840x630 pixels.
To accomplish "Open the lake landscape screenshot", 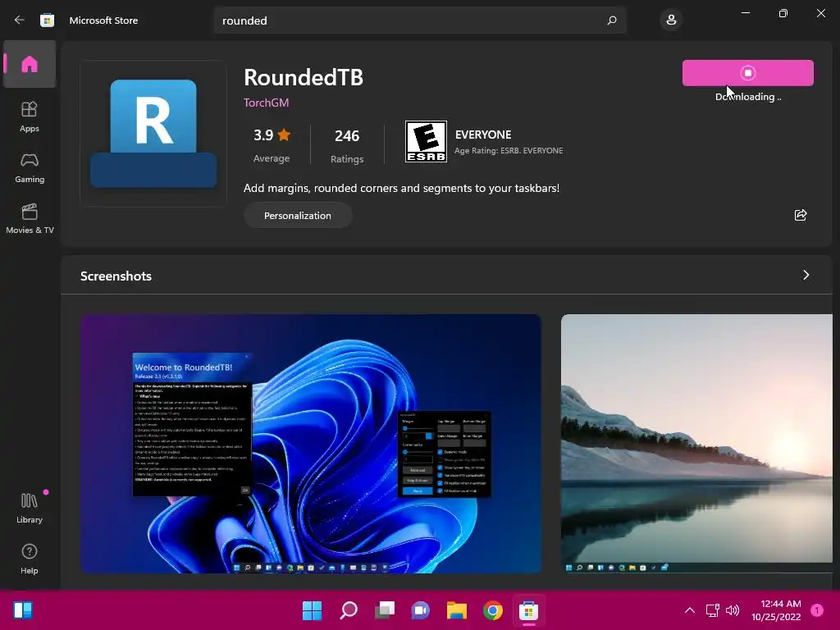I will 696,444.
